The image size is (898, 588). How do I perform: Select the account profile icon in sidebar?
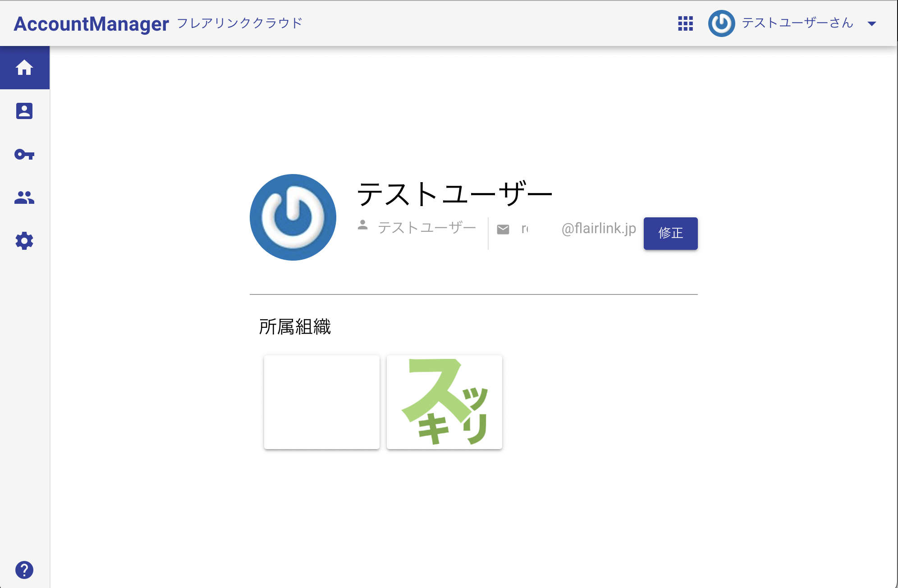pos(25,111)
